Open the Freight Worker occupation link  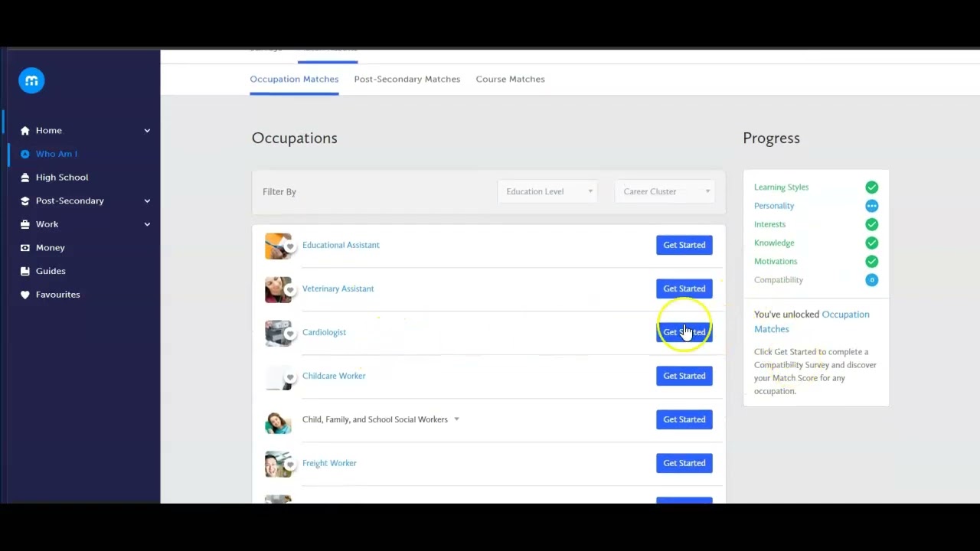329,463
